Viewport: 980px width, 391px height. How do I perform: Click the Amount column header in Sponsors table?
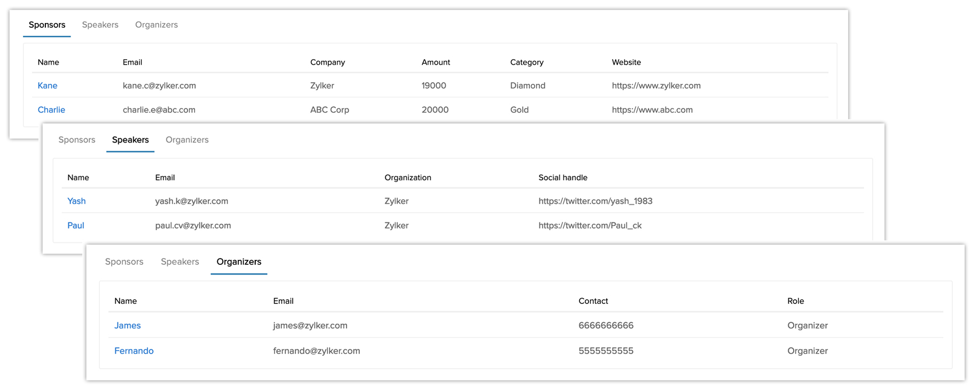point(435,62)
